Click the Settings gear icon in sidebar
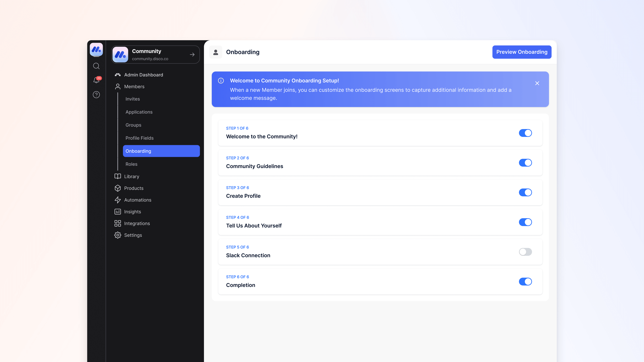644x362 pixels. [x=118, y=235]
